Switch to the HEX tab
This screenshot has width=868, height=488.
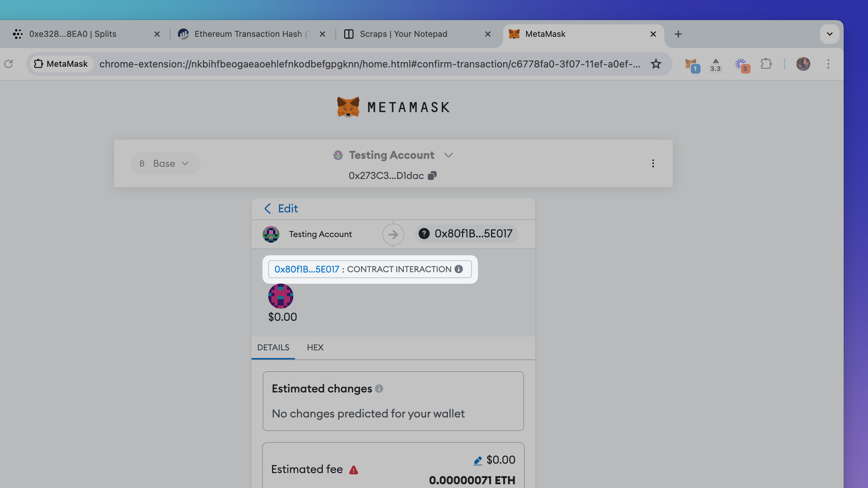[315, 347]
